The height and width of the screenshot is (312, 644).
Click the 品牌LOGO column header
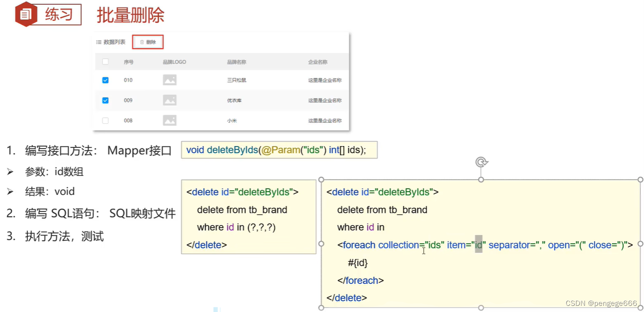click(x=174, y=62)
